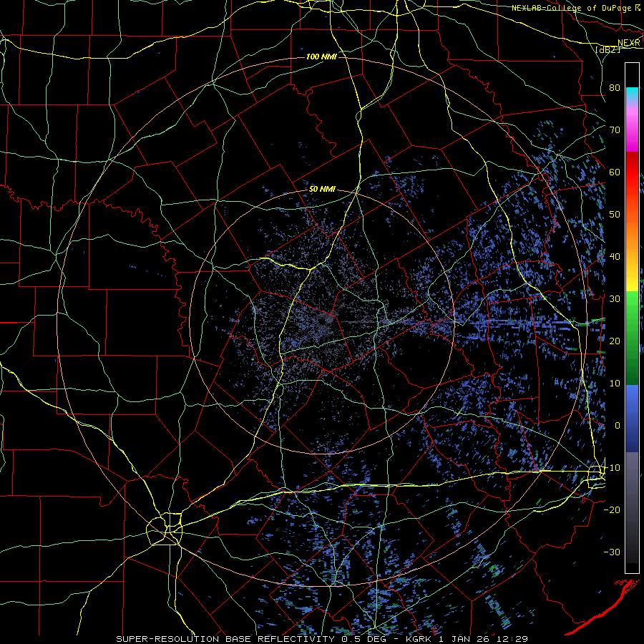This screenshot has height=644, width=644.
Task: Click the "KGRK 1 JAN 26 12:29" timestamp text
Action: 467,639
